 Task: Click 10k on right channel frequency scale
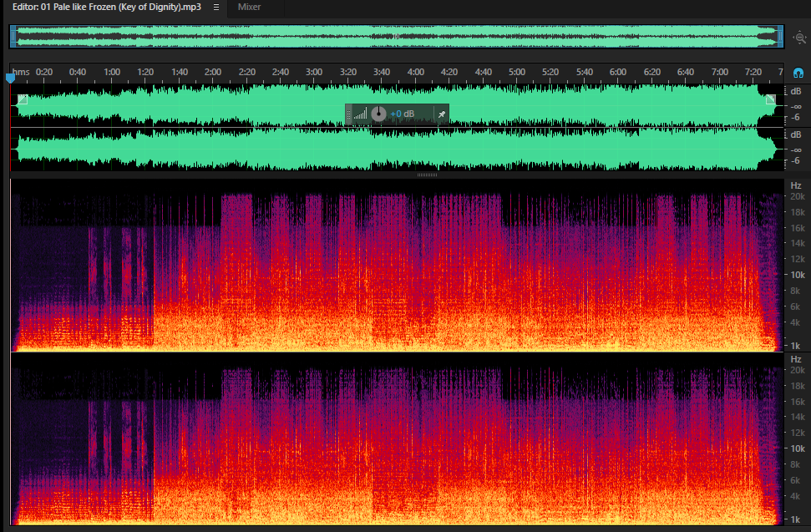pos(797,448)
